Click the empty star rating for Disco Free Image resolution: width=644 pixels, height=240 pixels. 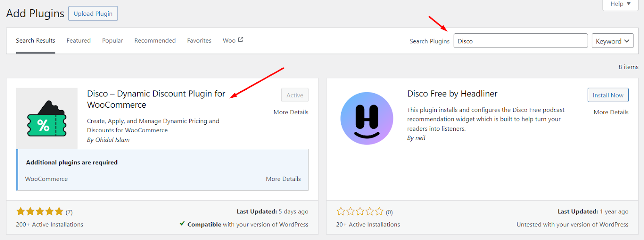click(x=360, y=211)
